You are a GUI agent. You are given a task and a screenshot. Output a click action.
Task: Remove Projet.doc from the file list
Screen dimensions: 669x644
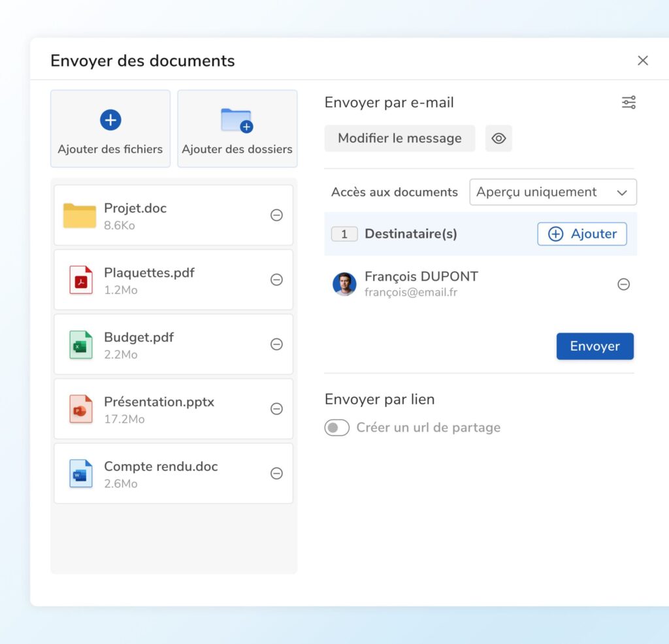276,216
